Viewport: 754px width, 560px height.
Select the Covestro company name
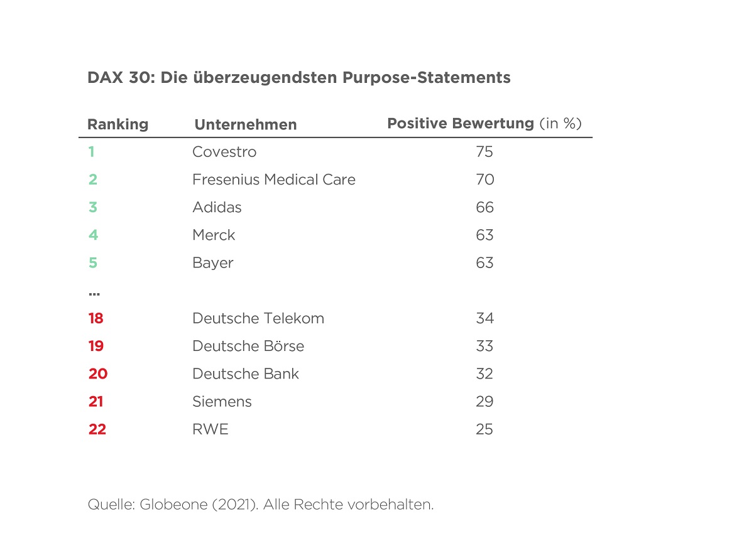224,152
